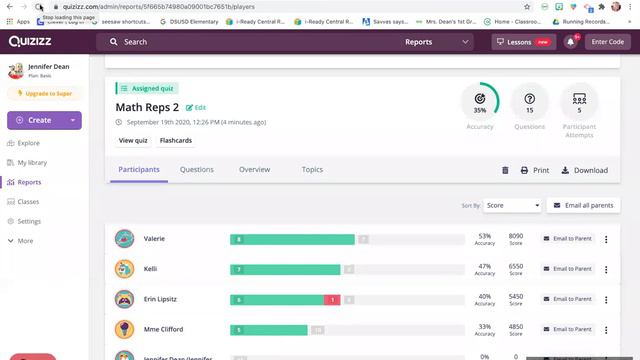The width and height of the screenshot is (640, 360).
Task: Open the DSUSD Elementary bookmark
Action: [189, 22]
